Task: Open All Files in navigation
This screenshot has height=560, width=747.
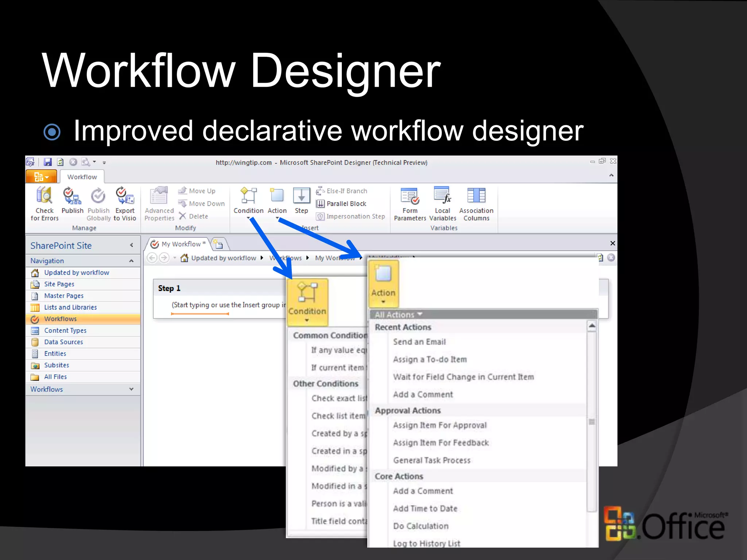Action: (83, 377)
